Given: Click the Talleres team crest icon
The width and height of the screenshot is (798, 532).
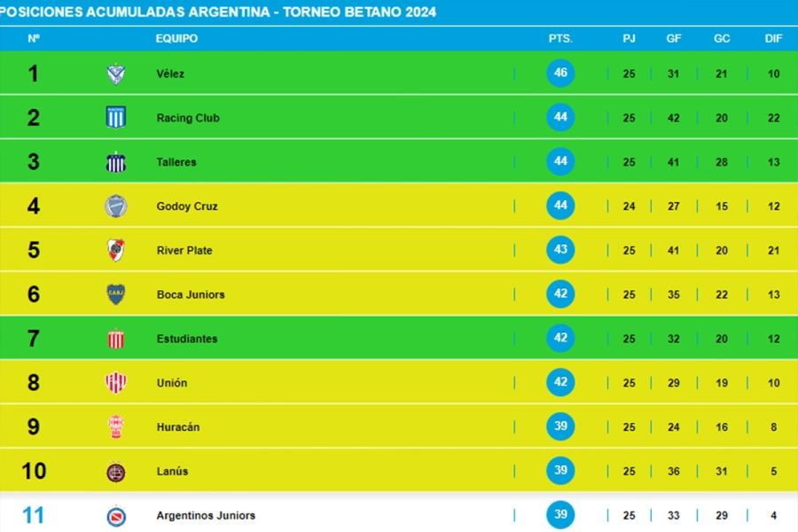Looking at the screenshot, I should tap(115, 162).
